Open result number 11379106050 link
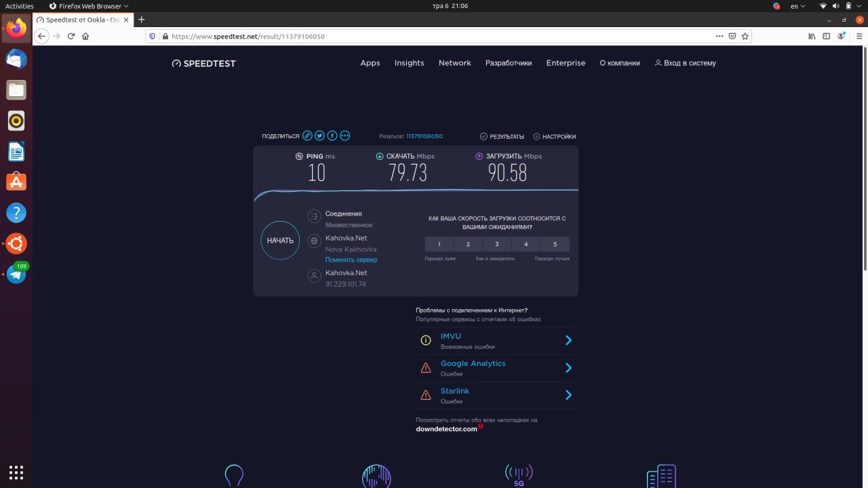This screenshot has width=868, height=488. point(425,136)
